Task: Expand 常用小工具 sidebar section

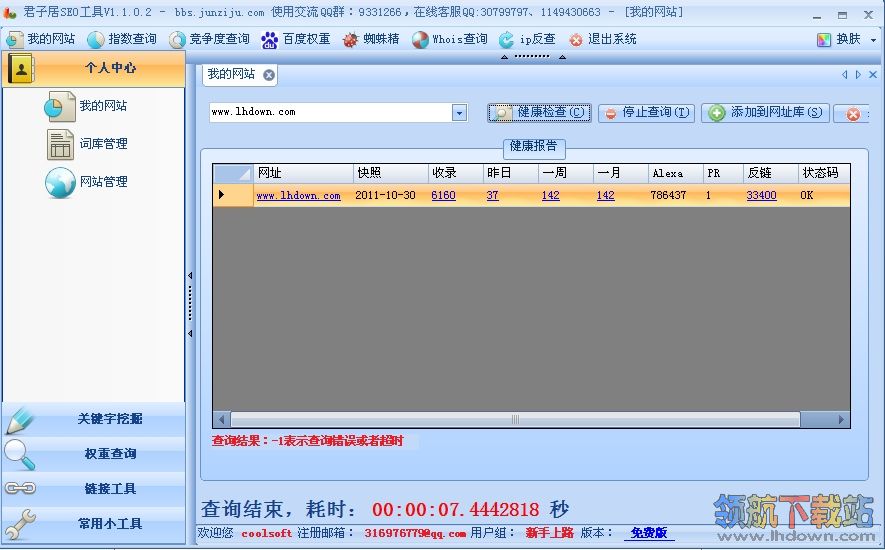Action: (94, 524)
